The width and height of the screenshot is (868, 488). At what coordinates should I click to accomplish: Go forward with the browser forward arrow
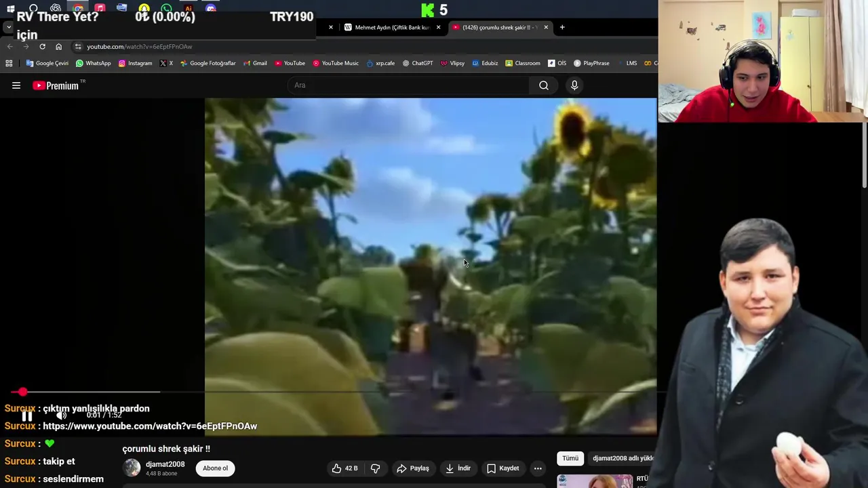(26, 47)
